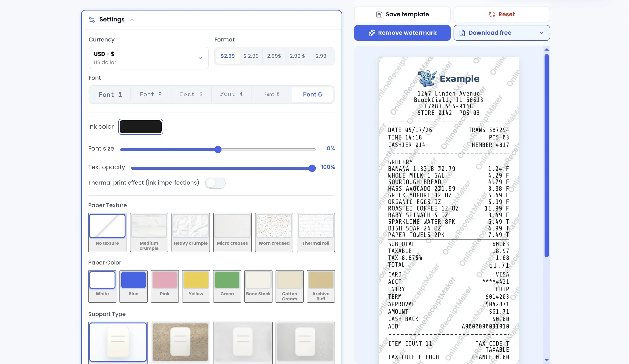Viewport: 629px width, 364px height.
Task: Open the USD currency dropdown
Action: pyautogui.click(x=149, y=58)
